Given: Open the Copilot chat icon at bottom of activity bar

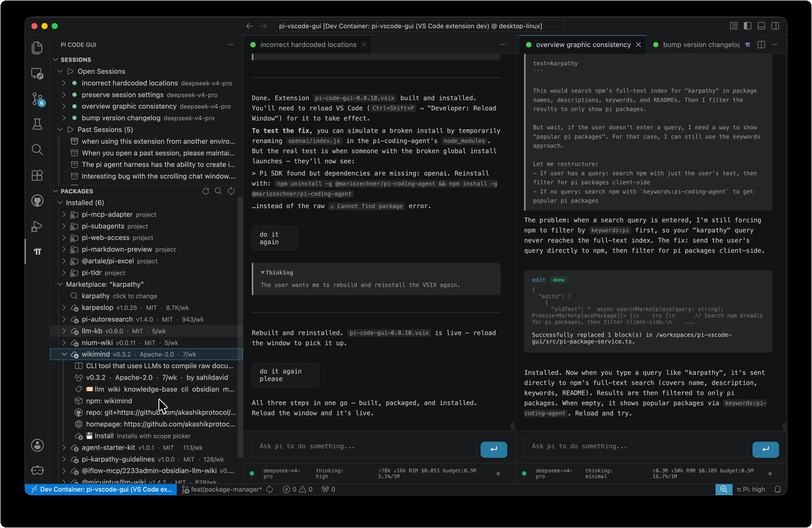Looking at the screenshot, I should (x=37, y=470).
